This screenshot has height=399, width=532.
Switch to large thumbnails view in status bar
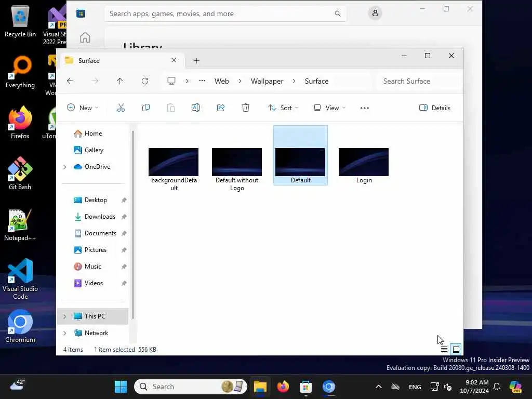[456, 349]
